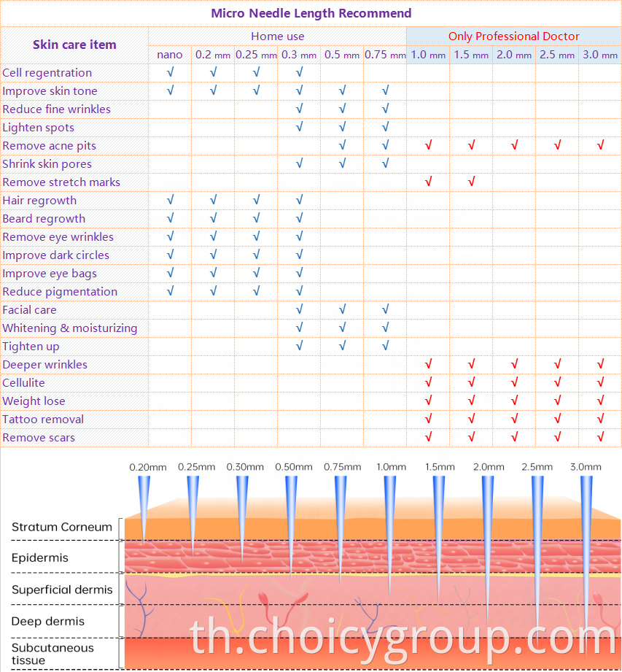Click the 2.0 mm red checkmark in Cellulite row
This screenshot has height=672, width=622.
pos(514,382)
